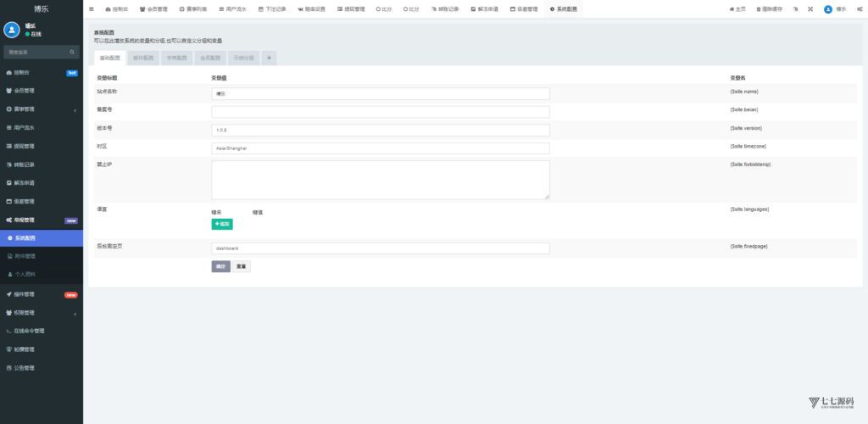Screen dimensions: 868x424
Task: Click the magnifier icon in the sidebar search
Action: point(74,52)
